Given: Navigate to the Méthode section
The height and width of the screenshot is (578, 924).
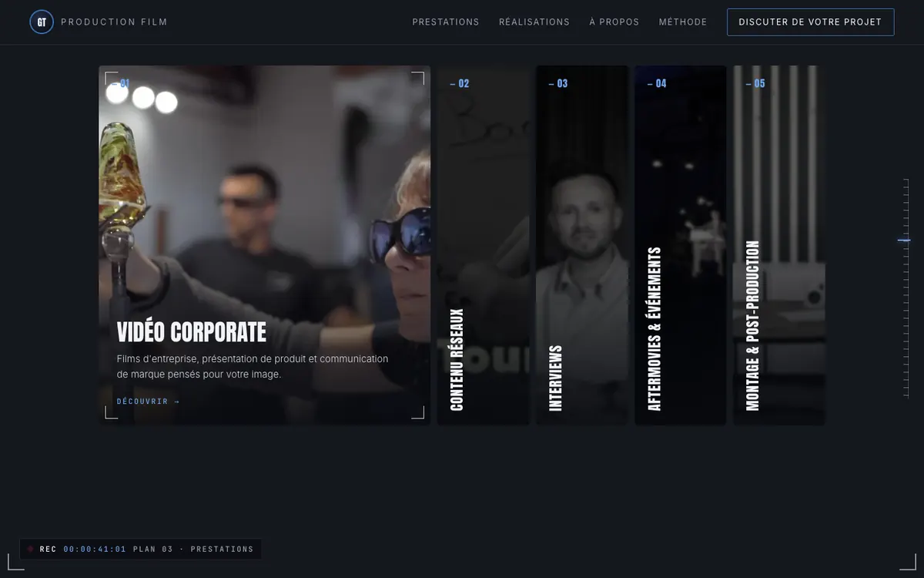Looking at the screenshot, I should pyautogui.click(x=683, y=22).
